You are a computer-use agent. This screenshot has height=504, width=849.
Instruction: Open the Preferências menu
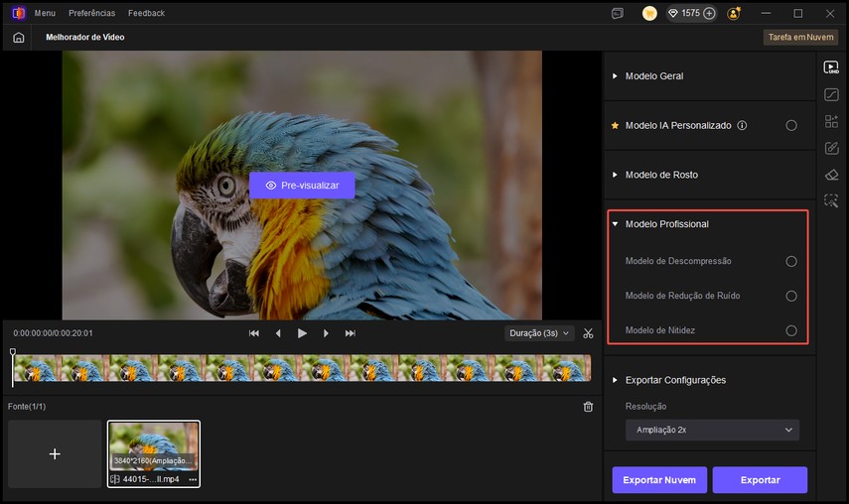coord(91,13)
